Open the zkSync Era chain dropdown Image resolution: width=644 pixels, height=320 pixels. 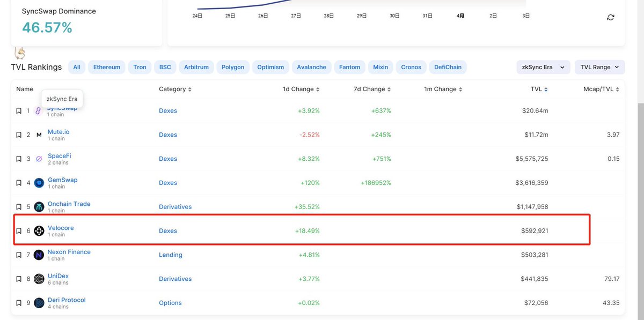(x=543, y=67)
